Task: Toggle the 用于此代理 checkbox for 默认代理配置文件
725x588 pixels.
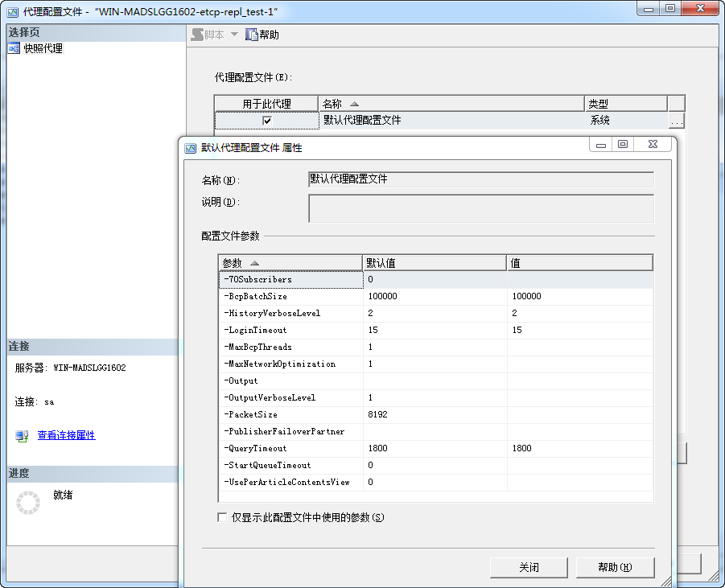Action: coord(267,121)
